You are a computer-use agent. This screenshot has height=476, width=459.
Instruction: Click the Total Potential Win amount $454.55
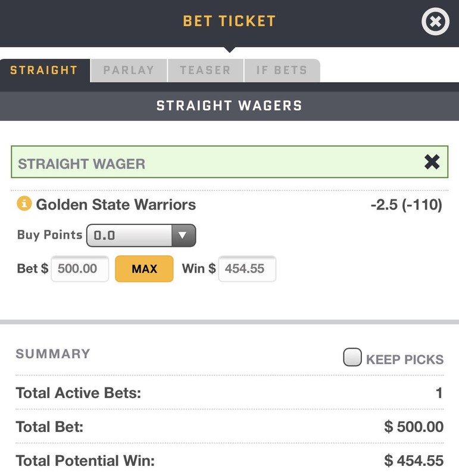[x=414, y=461]
